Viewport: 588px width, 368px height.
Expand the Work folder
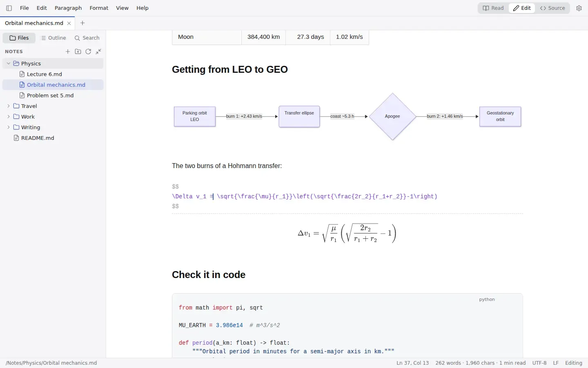click(x=9, y=117)
